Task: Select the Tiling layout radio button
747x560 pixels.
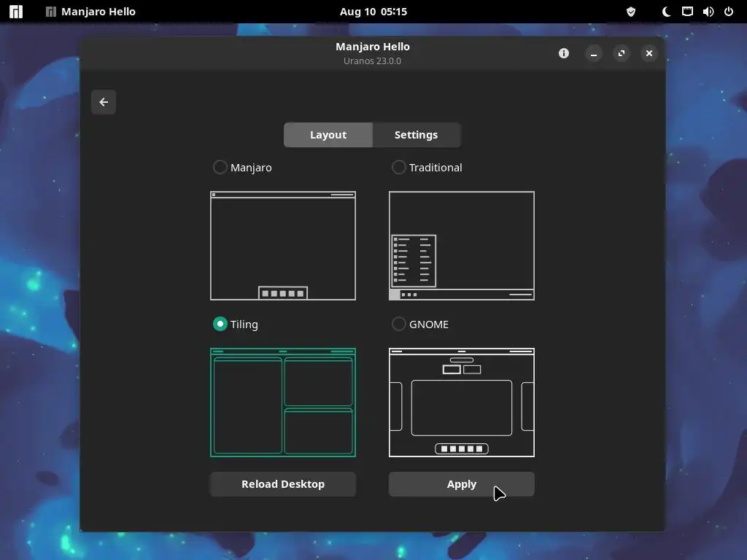Action: click(x=220, y=324)
